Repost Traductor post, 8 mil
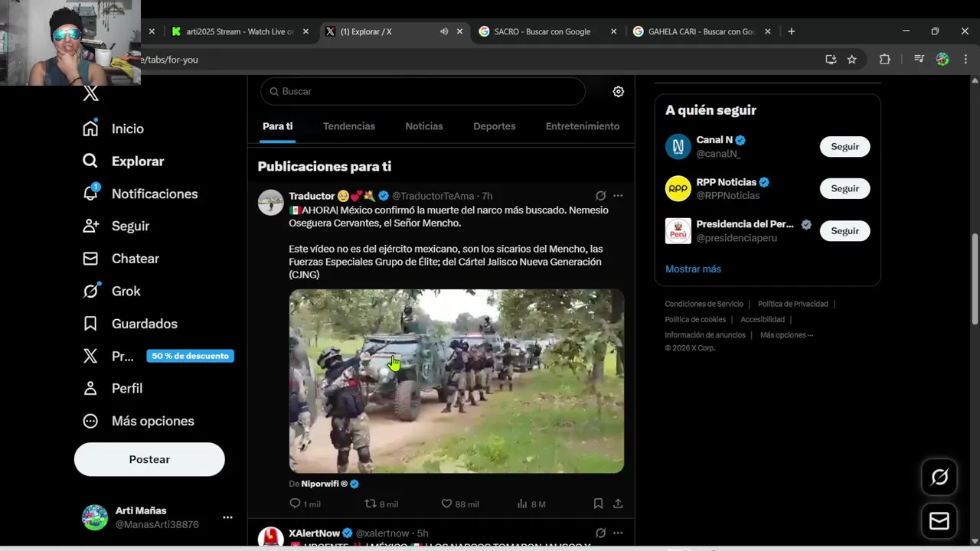 pos(381,504)
